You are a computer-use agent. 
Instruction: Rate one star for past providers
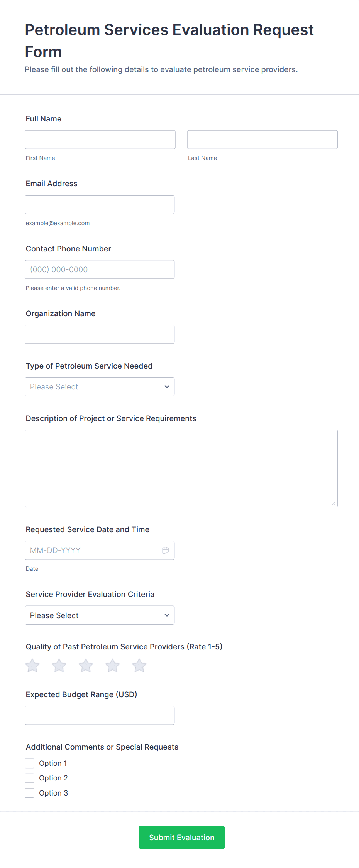pyautogui.click(x=32, y=666)
